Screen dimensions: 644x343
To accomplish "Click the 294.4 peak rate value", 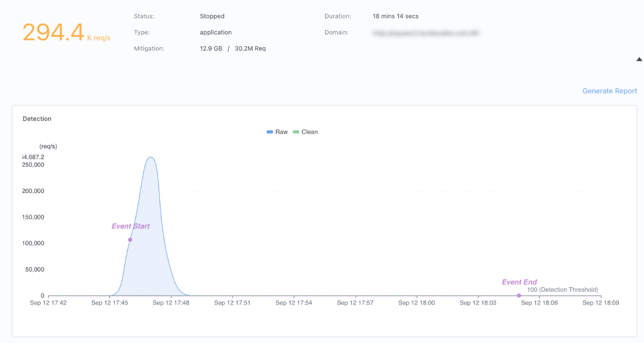I will 53,33.
